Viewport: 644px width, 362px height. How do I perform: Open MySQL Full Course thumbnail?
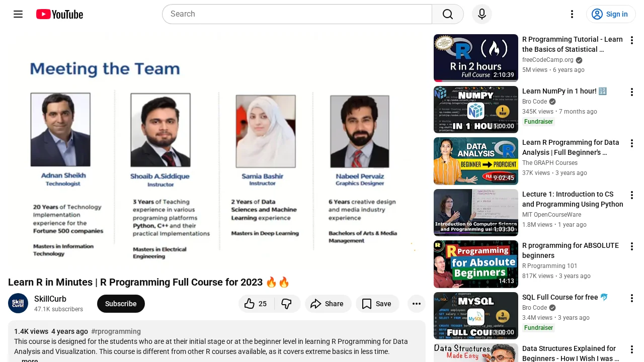(x=476, y=316)
